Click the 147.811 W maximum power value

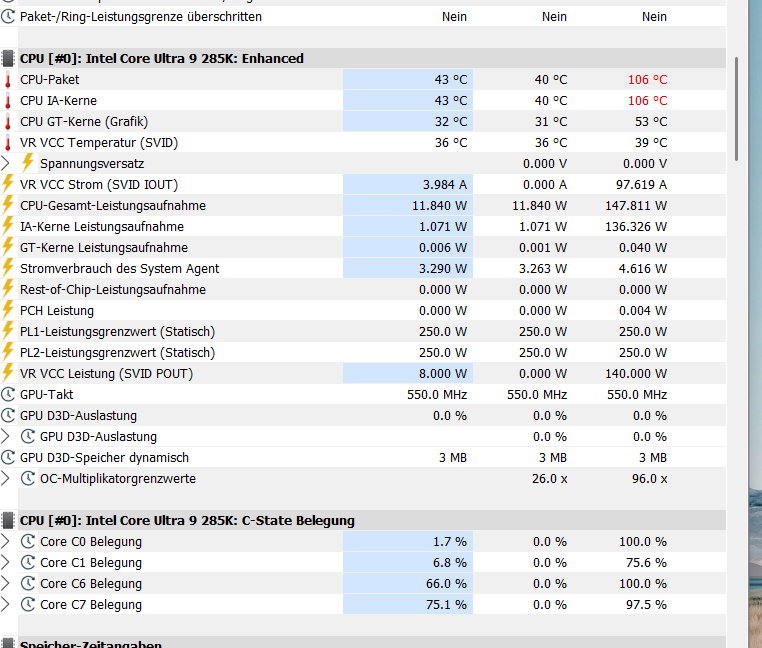pyautogui.click(x=636, y=206)
